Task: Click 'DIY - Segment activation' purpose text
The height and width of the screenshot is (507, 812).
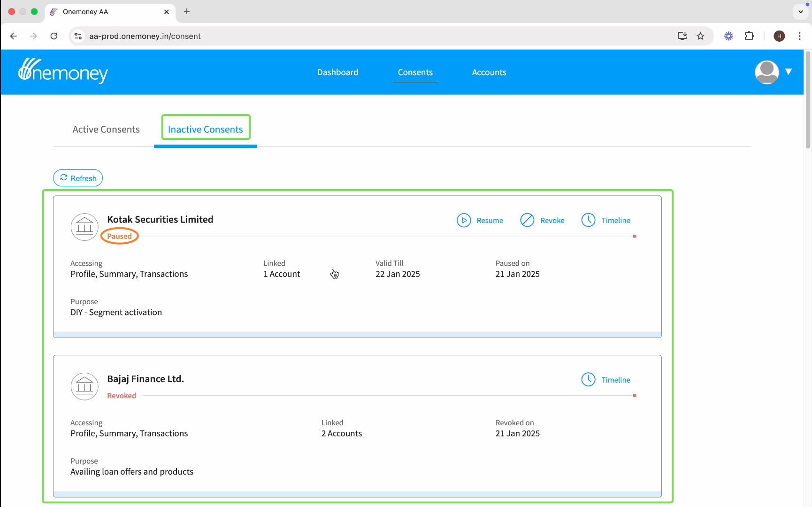Action: click(116, 313)
